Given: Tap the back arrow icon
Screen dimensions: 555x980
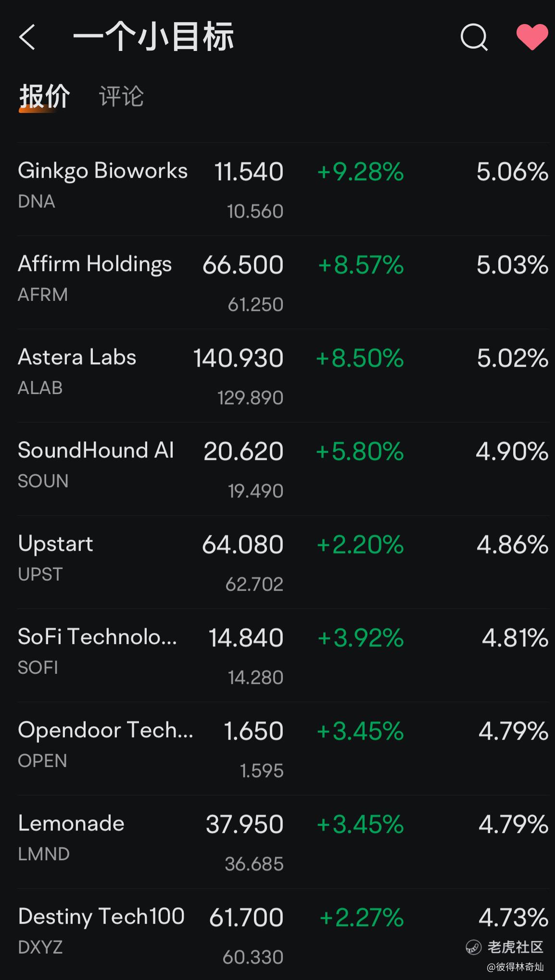Looking at the screenshot, I should (x=27, y=37).
